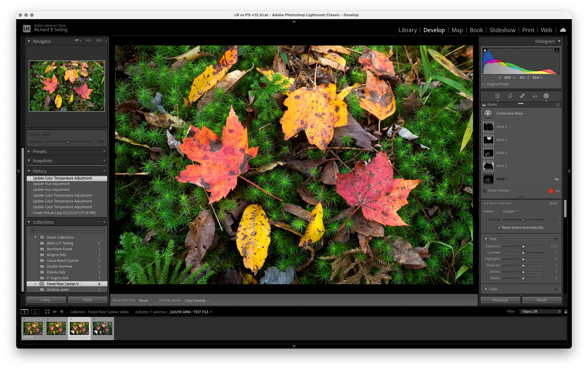The height and width of the screenshot is (370, 588).
Task: Clear History with the X icon
Action: coord(104,171)
